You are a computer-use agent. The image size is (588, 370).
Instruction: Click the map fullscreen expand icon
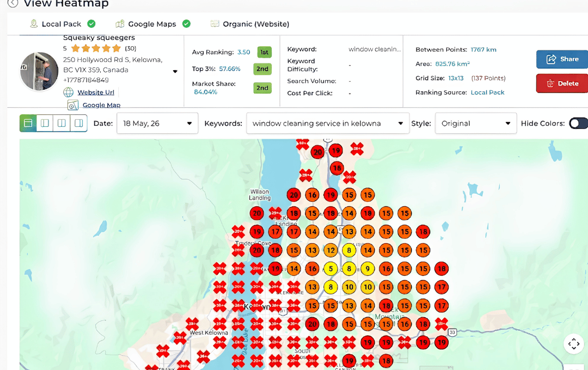click(574, 344)
